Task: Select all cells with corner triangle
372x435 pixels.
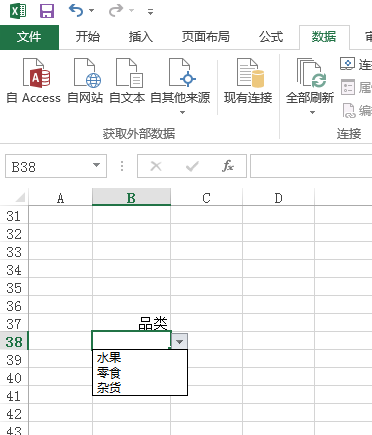Action: click(20, 198)
